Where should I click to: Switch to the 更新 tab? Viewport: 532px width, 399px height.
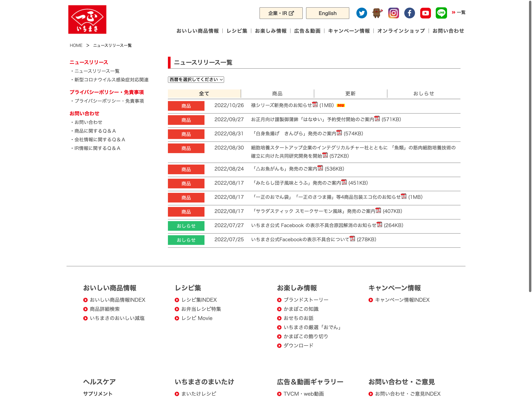pyautogui.click(x=350, y=94)
